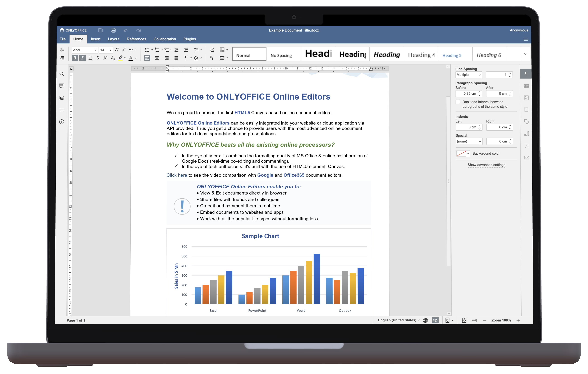Viewport: 588px width, 374px height.
Task: Expand the styles gallery arrow
Action: [x=526, y=54]
